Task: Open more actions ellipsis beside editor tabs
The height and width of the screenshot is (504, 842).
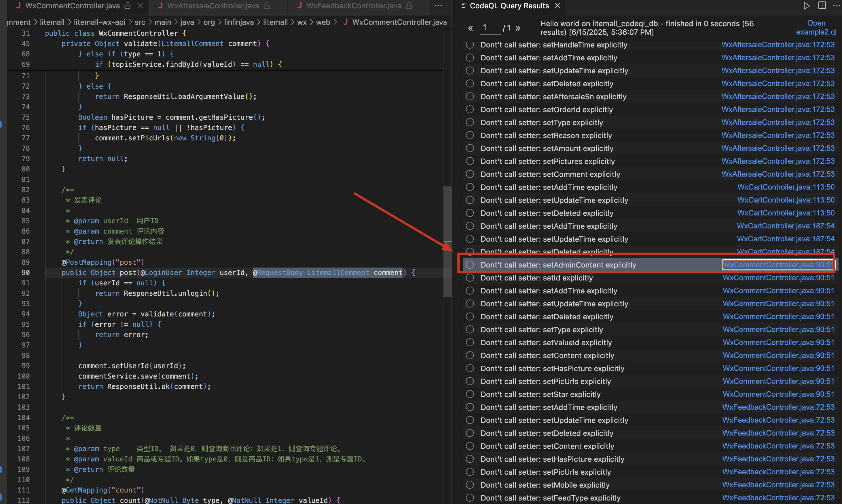Action: click(438, 6)
